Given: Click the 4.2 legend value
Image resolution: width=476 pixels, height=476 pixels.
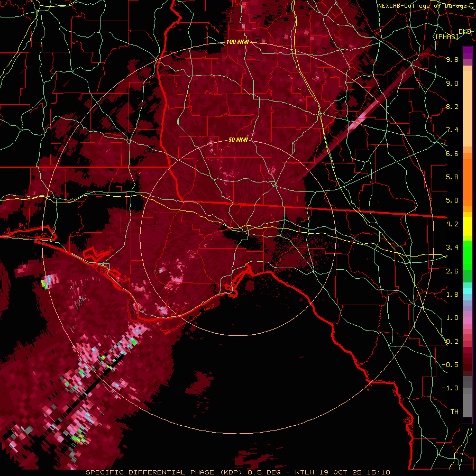Looking at the screenshot, I should click(452, 224).
